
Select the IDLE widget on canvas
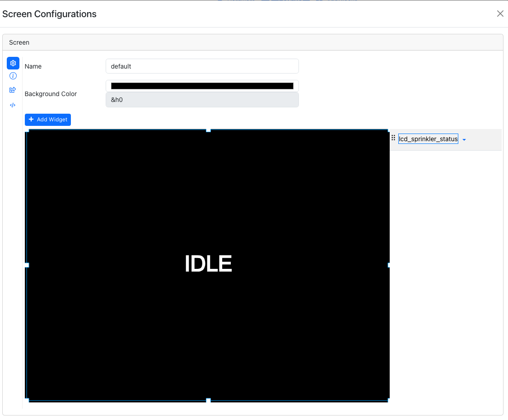(208, 263)
